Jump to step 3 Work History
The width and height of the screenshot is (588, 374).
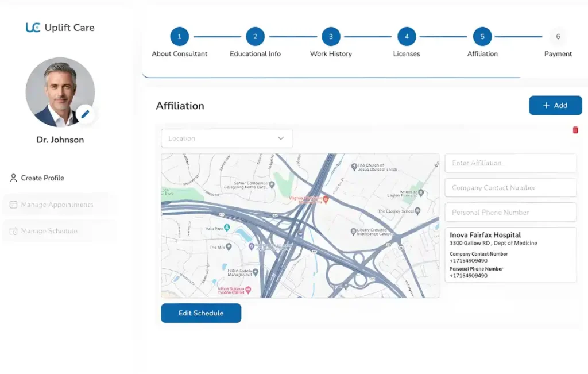(x=331, y=37)
